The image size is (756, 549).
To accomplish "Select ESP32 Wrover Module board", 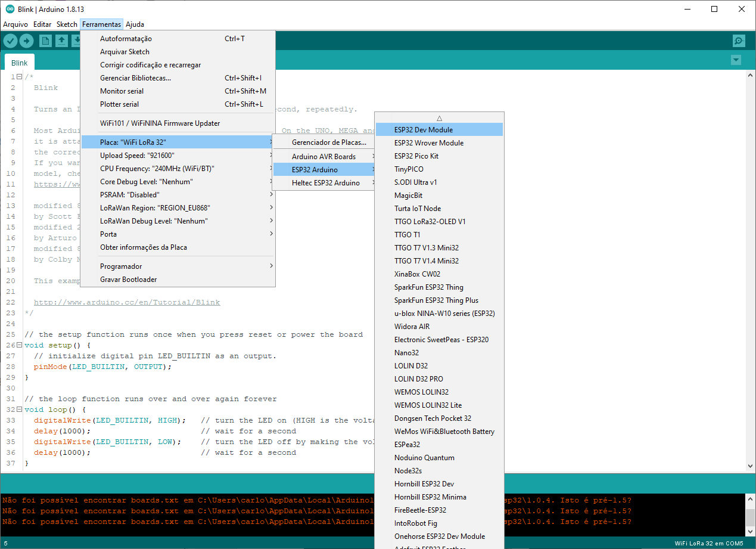I will click(x=440, y=143).
